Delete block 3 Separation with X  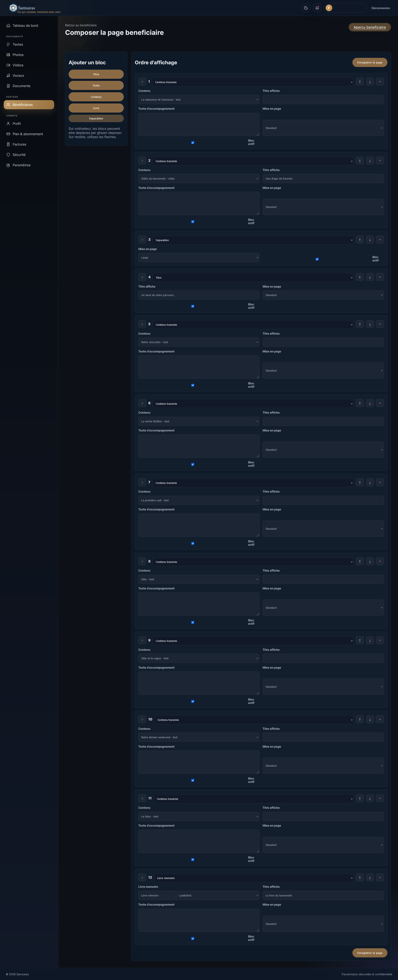coord(380,240)
